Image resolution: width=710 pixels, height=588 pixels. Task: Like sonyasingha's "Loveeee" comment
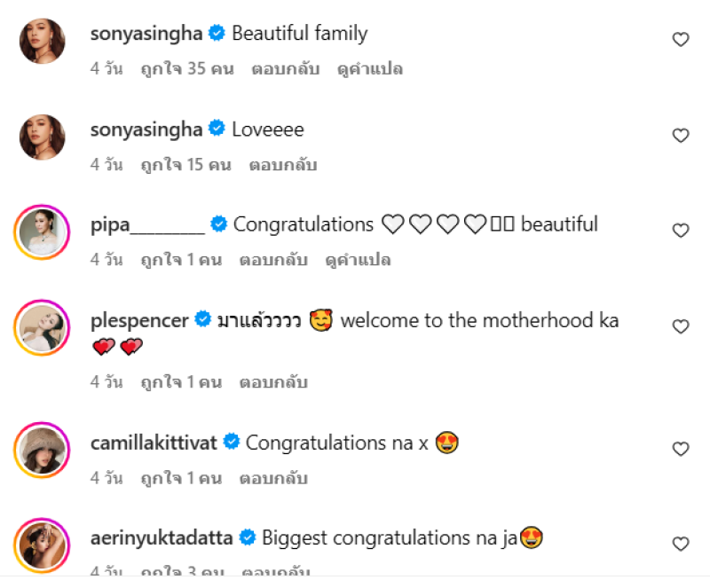(681, 136)
